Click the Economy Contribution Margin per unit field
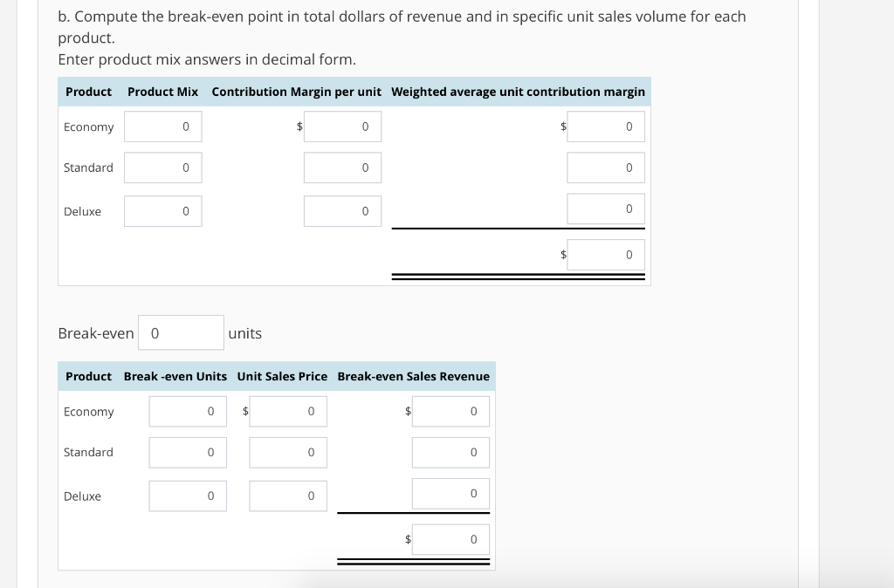894x588 pixels. point(342,126)
